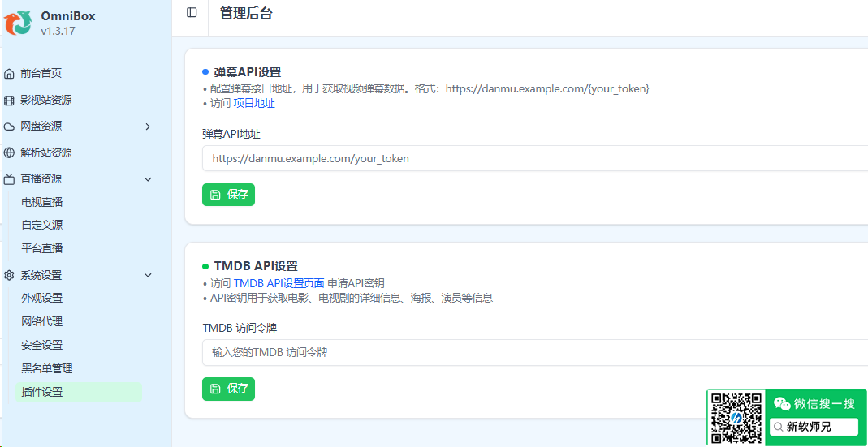Save the TMDB access token
868x447 pixels.
click(228, 389)
